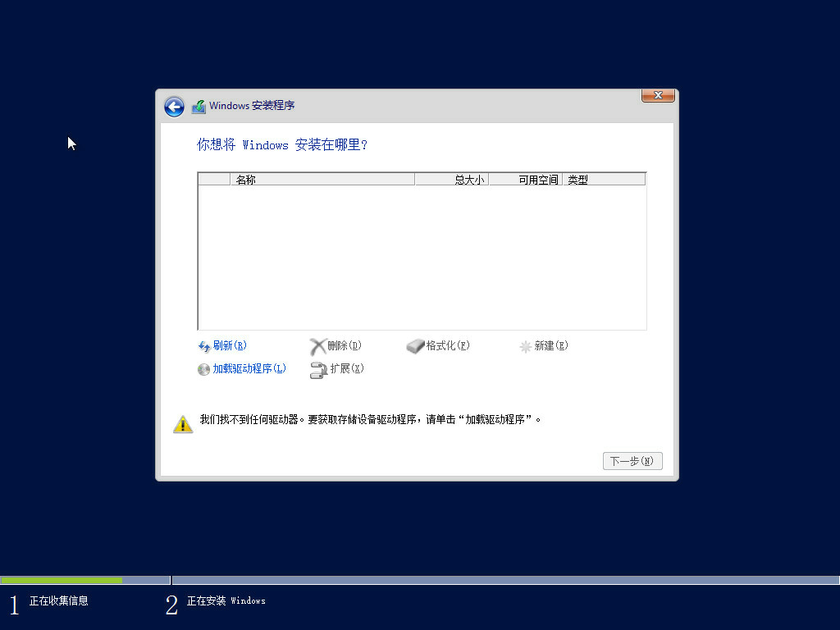
Task: Click the 下一步(N) button
Action: click(x=632, y=461)
